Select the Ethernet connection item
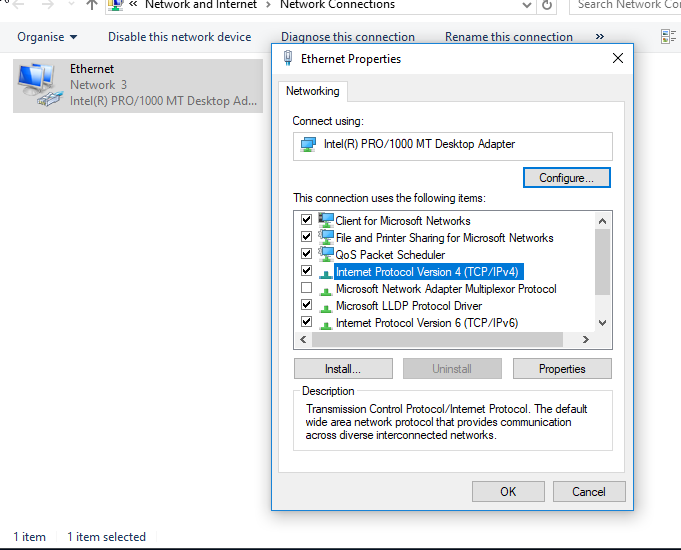The height and width of the screenshot is (550, 681). pos(138,86)
